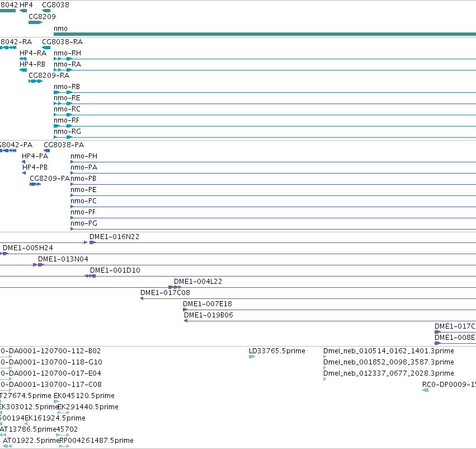Click the DME1-004L22 feature arrows

tap(175, 287)
